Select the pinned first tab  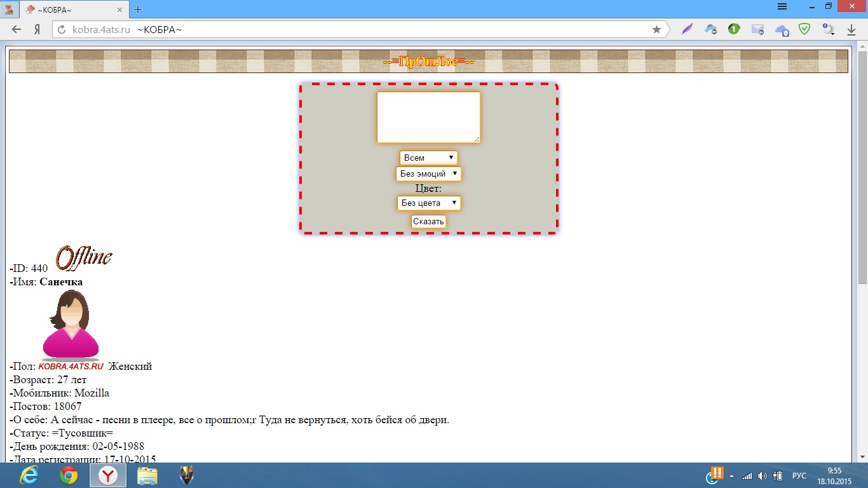click(x=9, y=10)
